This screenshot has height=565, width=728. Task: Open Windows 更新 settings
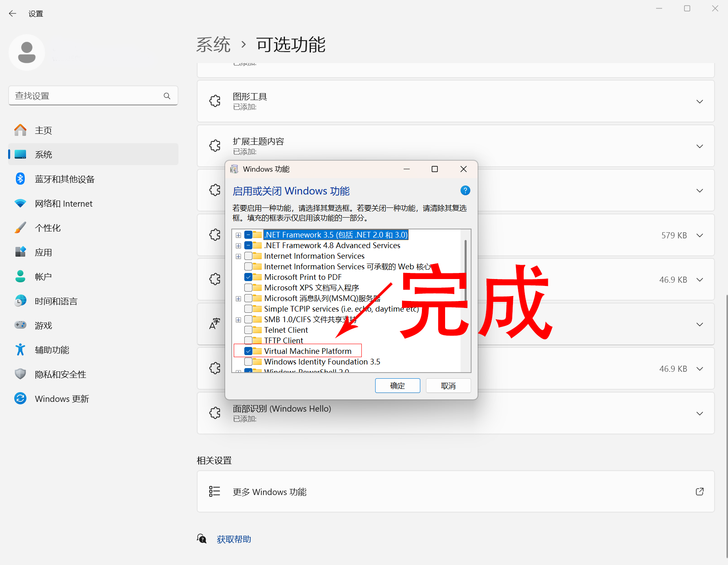click(93, 399)
